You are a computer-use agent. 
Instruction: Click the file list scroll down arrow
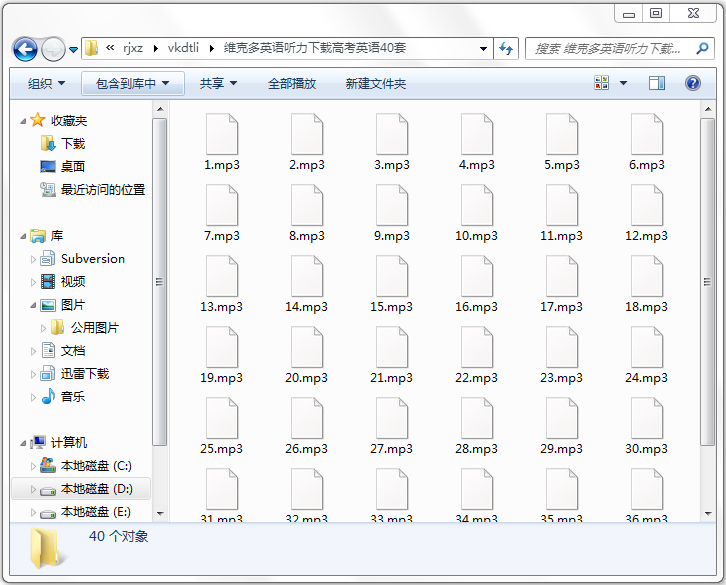tap(707, 514)
